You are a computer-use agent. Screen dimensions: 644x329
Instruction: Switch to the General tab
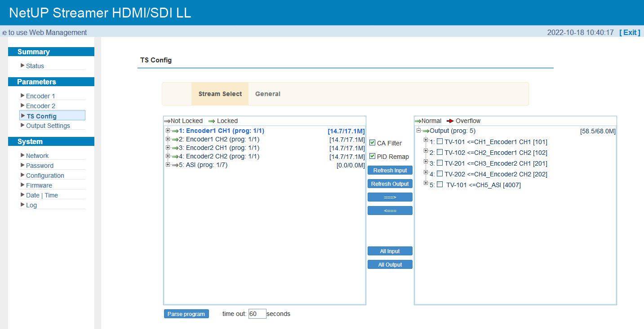point(268,94)
